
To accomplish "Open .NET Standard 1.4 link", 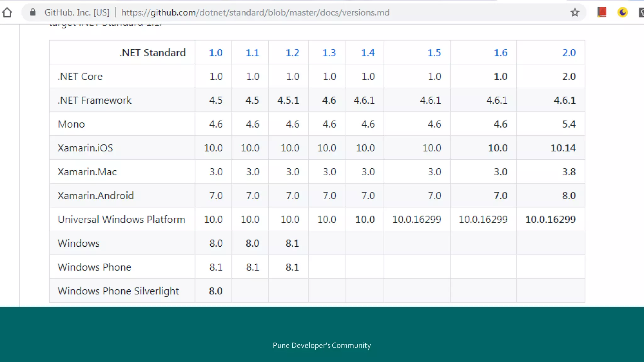I will [x=368, y=52].
